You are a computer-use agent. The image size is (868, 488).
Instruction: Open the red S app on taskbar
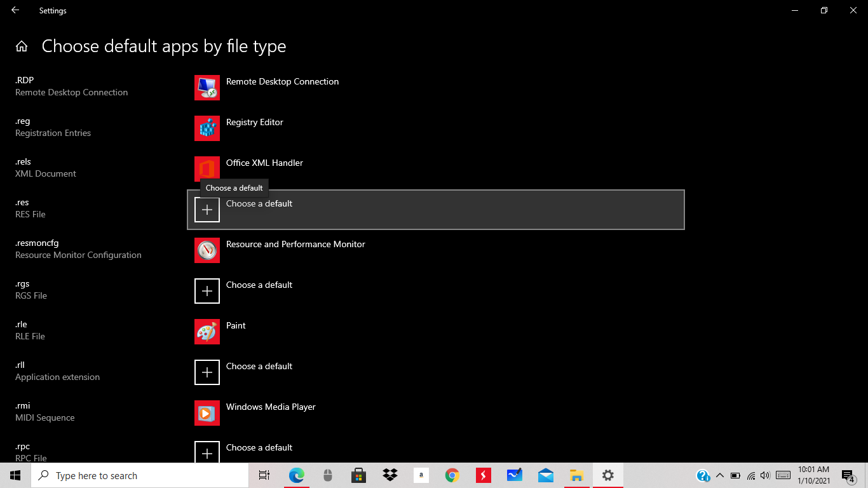484,475
